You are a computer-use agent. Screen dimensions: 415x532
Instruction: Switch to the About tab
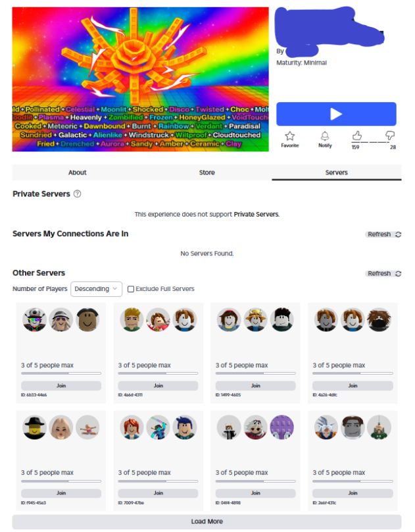77,173
